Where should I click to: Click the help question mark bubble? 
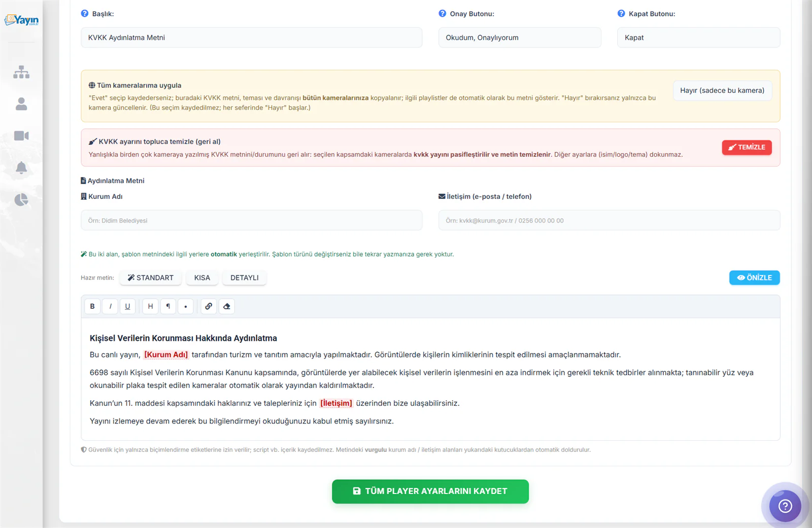pos(785,506)
